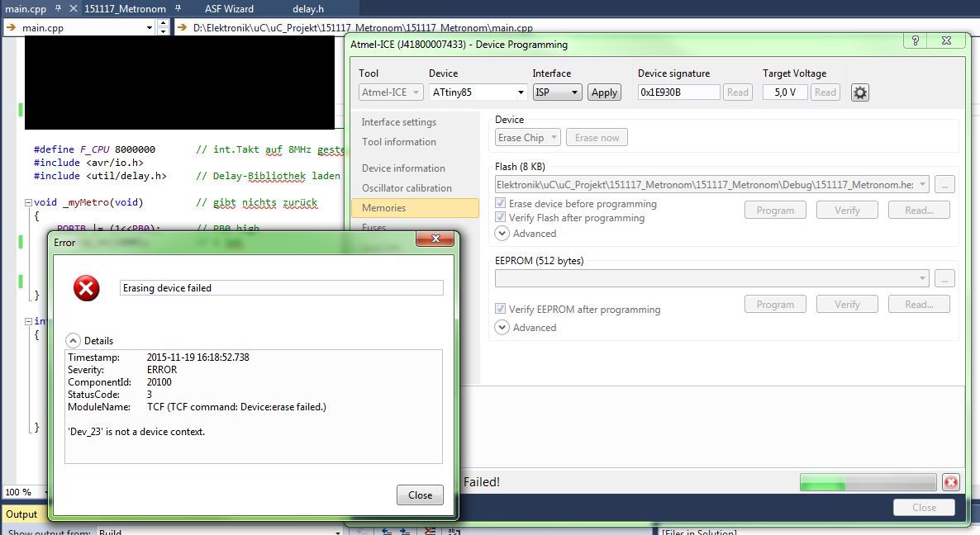Screen dimensions: 980x535
Task: Click Read... button for EEPROM
Action: click(x=919, y=305)
